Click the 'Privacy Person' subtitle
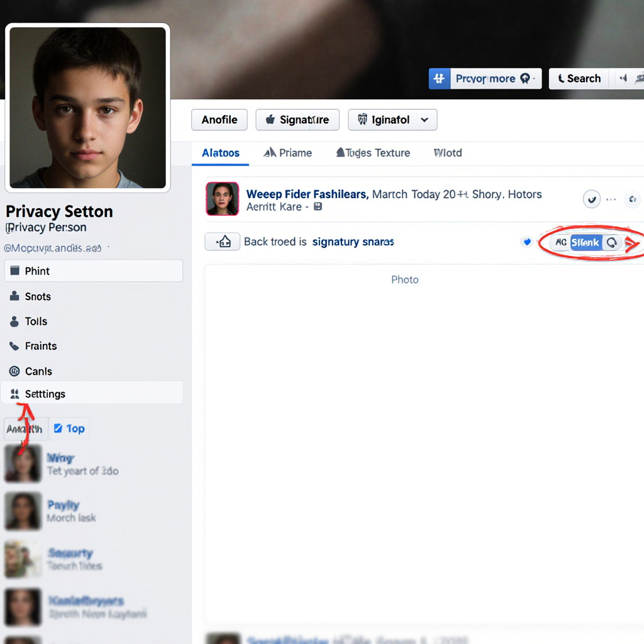This screenshot has height=644, width=644. (46, 228)
